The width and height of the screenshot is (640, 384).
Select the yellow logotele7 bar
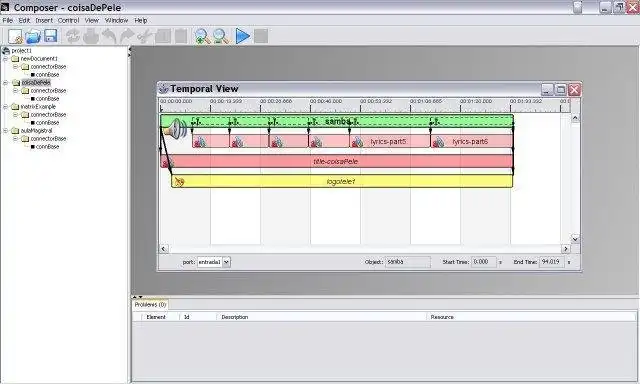pos(342,182)
